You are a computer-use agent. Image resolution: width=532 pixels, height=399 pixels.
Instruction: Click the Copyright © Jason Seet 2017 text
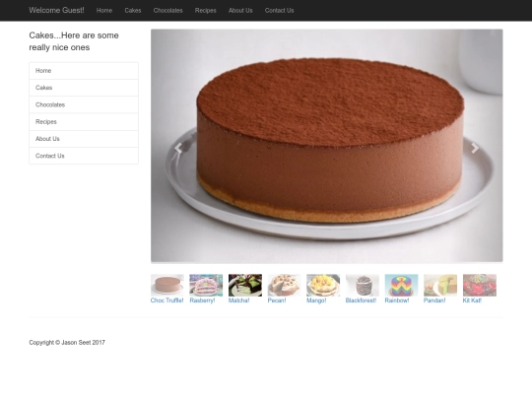[x=67, y=342]
